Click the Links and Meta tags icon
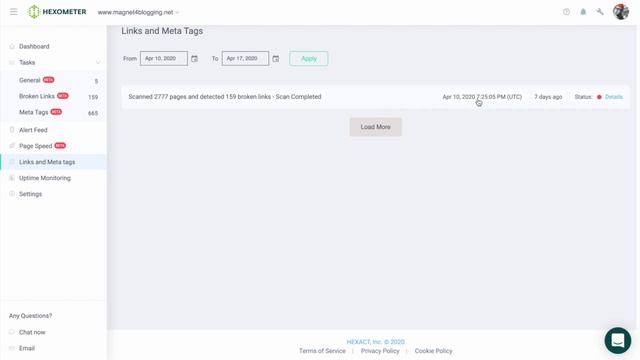The image size is (640, 360). tap(12, 162)
